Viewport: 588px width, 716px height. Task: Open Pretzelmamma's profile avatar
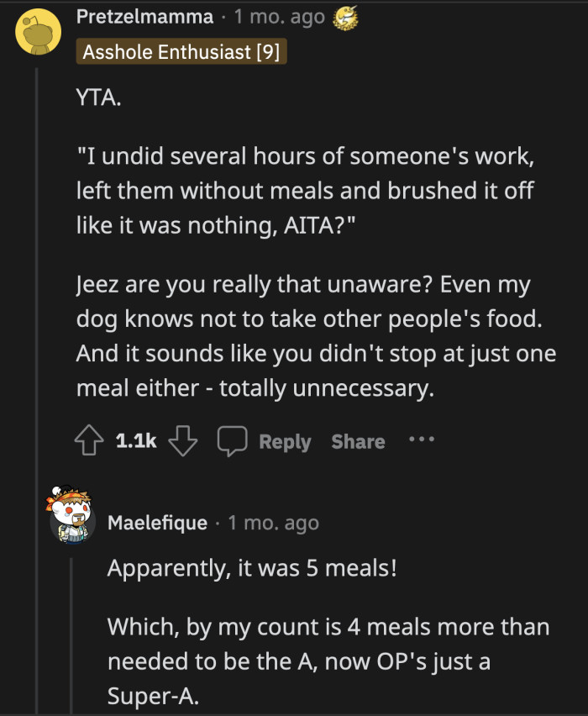(x=39, y=32)
